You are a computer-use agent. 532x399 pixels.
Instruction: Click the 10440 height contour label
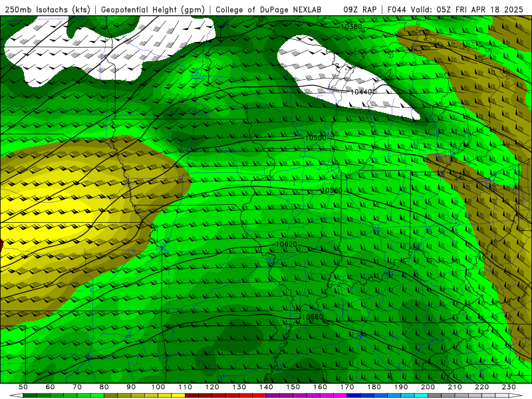tap(361, 92)
